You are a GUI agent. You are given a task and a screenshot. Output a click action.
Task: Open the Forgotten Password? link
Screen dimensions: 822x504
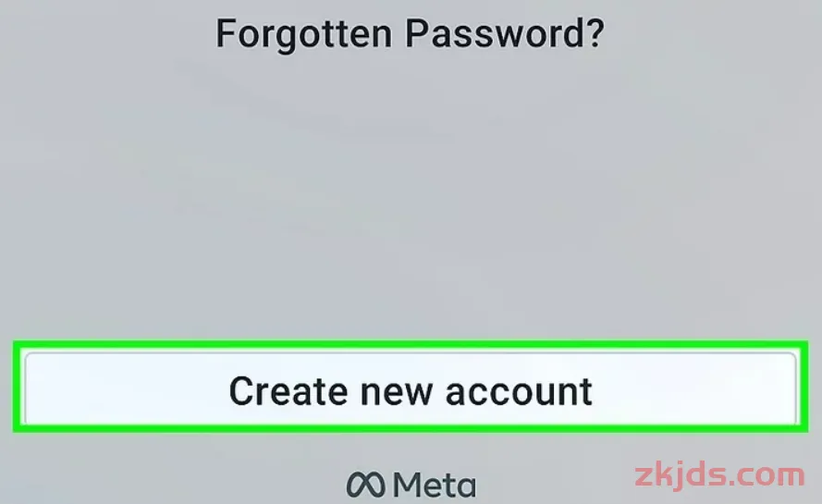pos(410,35)
